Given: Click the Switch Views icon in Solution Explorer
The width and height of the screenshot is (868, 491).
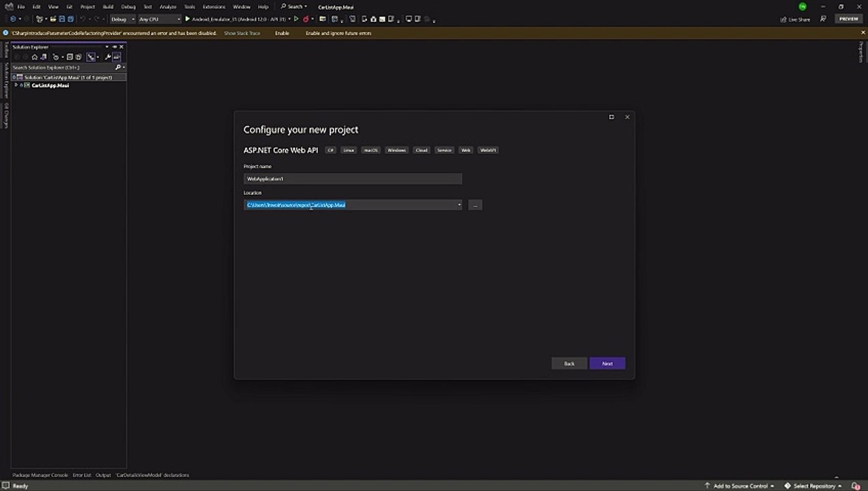Looking at the screenshot, I should click(x=44, y=57).
